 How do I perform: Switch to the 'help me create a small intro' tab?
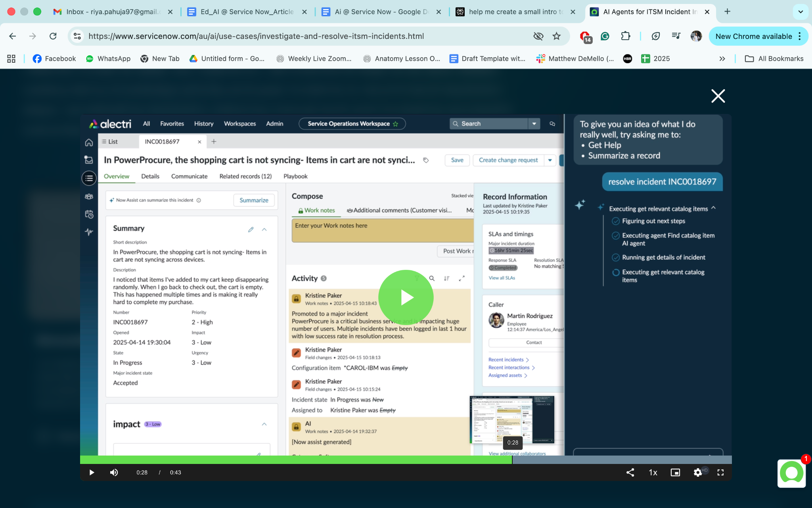[515, 12]
